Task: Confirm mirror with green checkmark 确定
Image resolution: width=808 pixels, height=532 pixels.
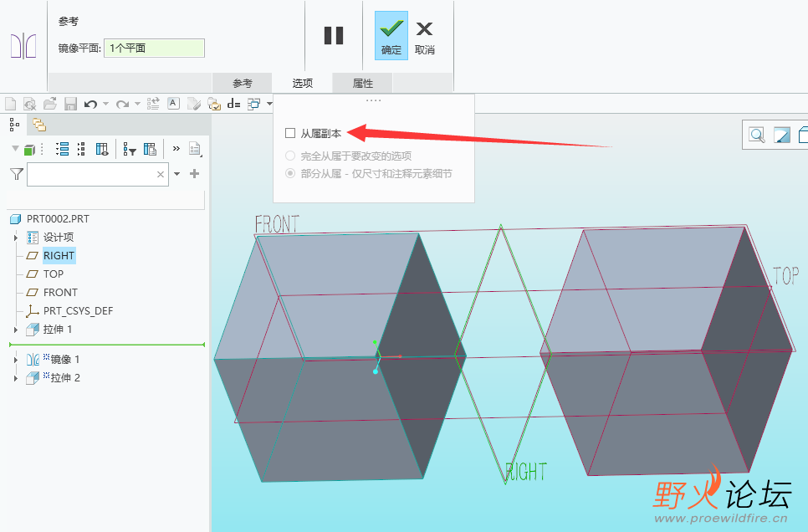Action: click(x=391, y=36)
